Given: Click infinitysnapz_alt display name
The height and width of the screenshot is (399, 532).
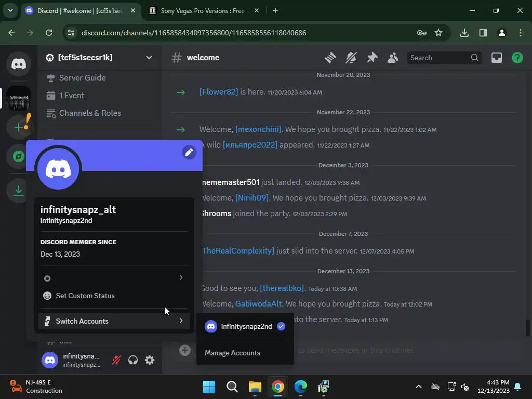Looking at the screenshot, I should (78, 210).
